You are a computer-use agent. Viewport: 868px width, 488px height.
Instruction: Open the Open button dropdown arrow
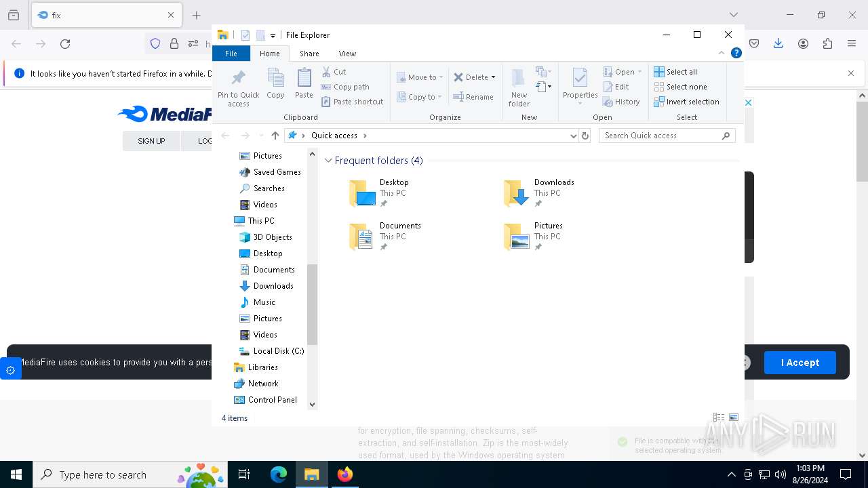tap(639, 72)
